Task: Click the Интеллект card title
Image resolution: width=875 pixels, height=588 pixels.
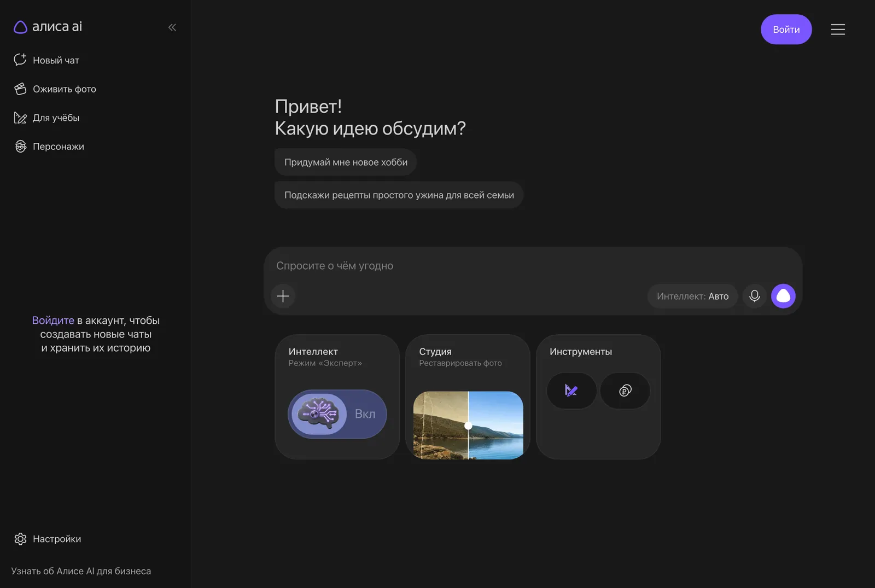Action: point(313,352)
